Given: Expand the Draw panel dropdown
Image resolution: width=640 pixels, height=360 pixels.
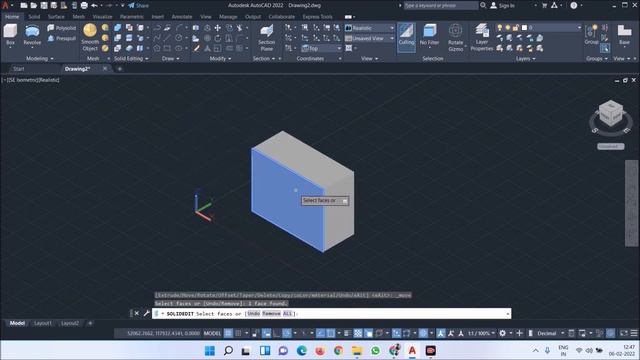Looking at the screenshot, I should pyautogui.click(x=171, y=58).
